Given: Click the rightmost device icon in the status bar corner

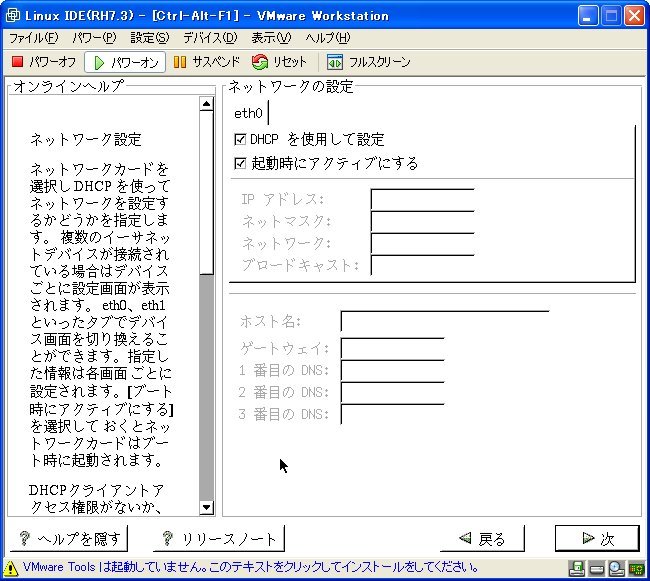Looking at the screenshot, I should (636, 569).
